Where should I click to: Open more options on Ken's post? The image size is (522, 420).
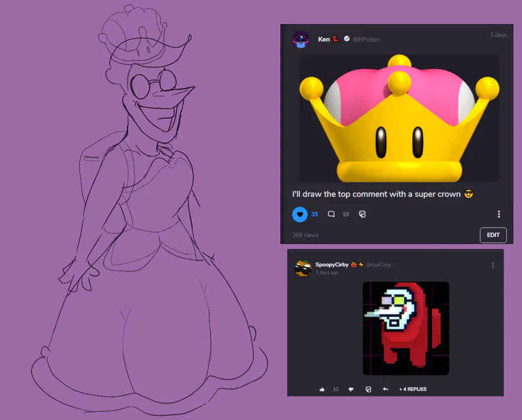(x=498, y=214)
